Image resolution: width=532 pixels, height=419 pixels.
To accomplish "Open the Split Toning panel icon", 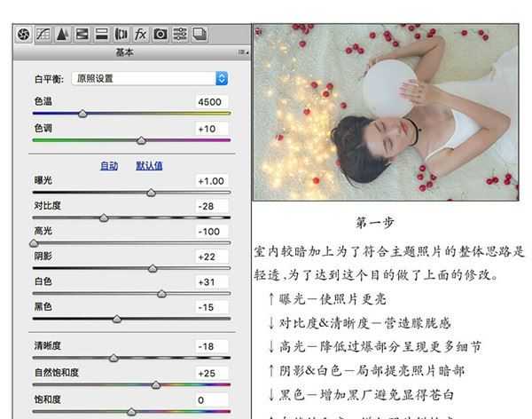I will [101, 34].
